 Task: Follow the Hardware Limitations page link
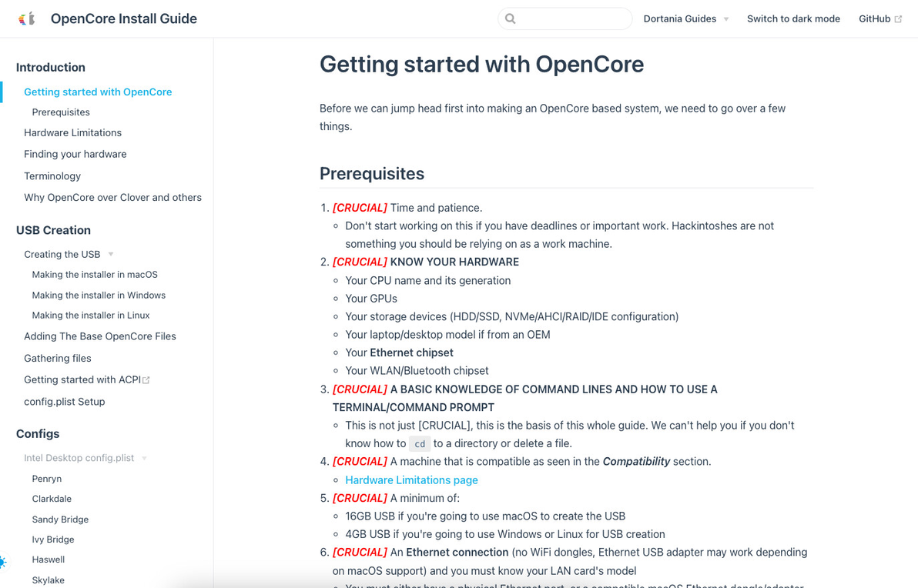coord(411,479)
